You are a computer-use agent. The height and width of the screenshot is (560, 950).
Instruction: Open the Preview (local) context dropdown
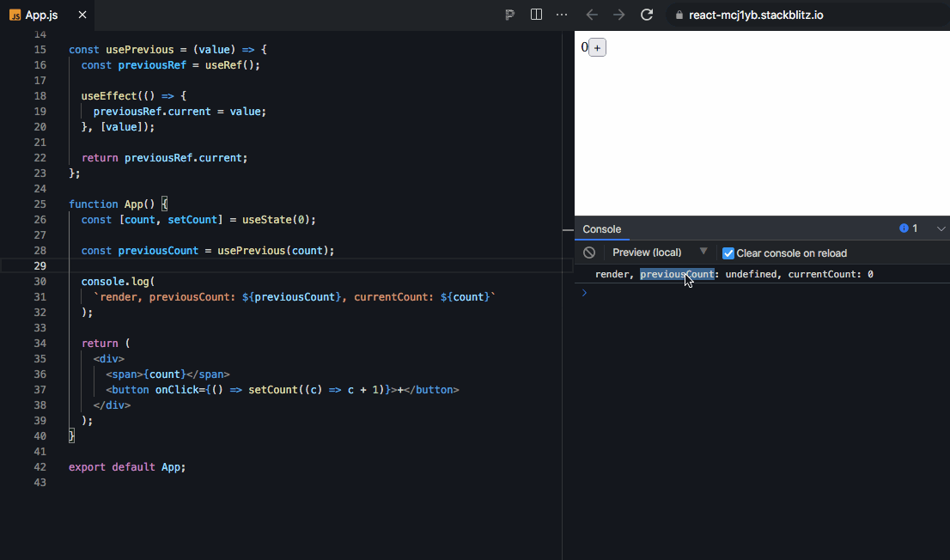[660, 253]
